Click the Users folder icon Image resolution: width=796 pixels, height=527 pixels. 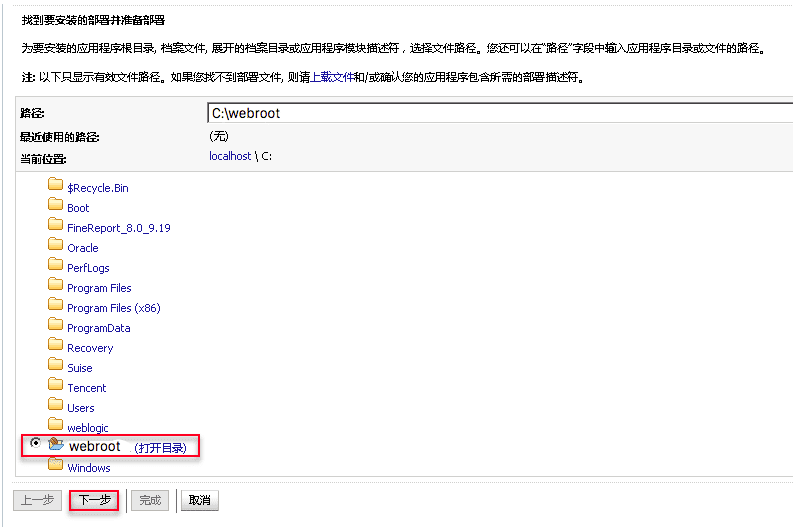[x=55, y=404]
